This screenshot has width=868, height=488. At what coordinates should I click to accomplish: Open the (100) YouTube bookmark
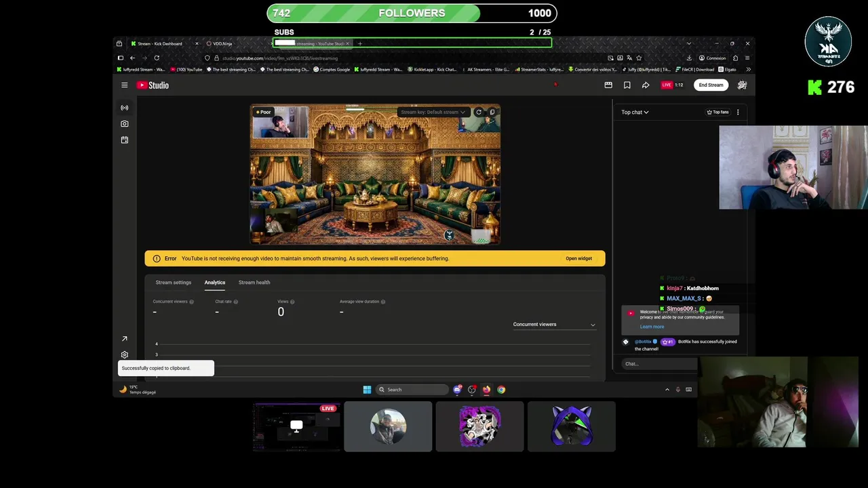click(x=186, y=69)
